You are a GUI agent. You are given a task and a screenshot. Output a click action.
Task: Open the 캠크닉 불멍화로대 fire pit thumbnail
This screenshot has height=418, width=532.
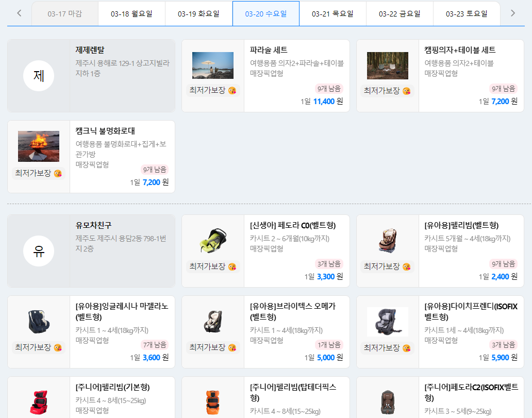tap(39, 146)
